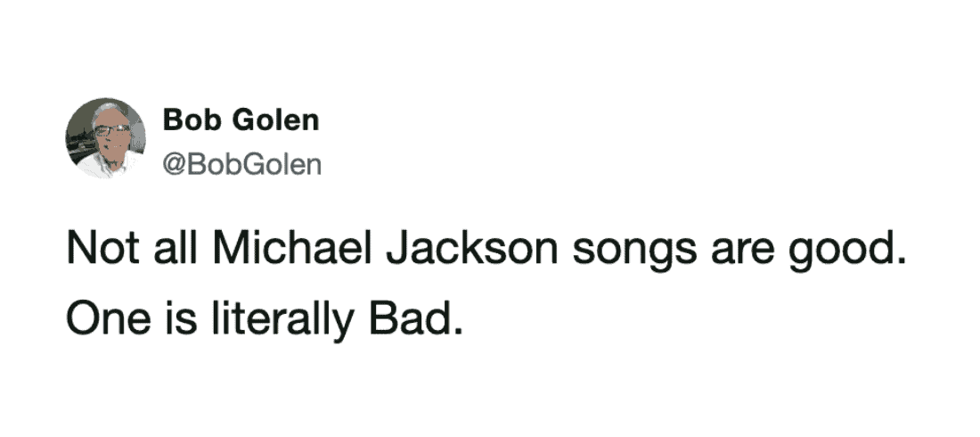Click the first name "Bob" in the display name
The height and width of the screenshot is (437, 980).
tap(185, 120)
